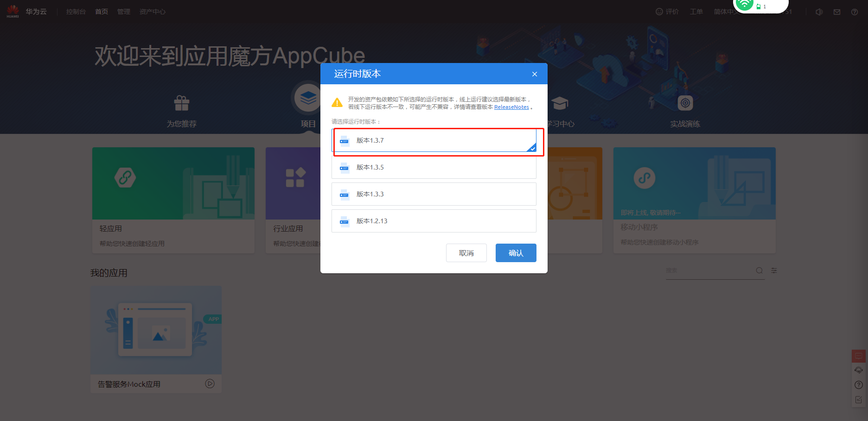Click the 告警服务Mock应用 name label
The width and height of the screenshot is (868, 421).
[129, 384]
